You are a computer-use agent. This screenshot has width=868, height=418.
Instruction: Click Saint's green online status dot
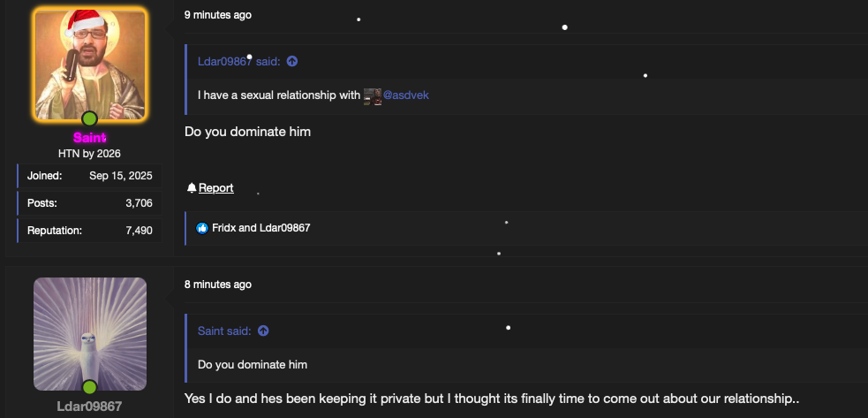tap(89, 118)
